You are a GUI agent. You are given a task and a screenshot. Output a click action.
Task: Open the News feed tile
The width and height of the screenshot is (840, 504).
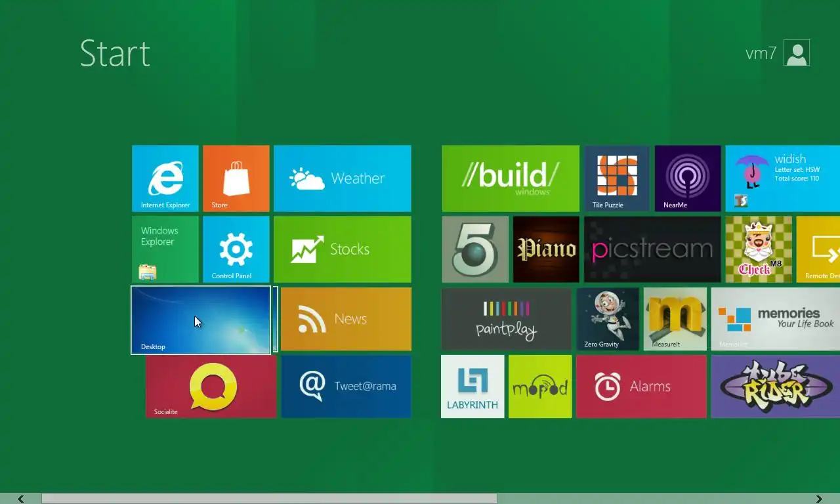tap(346, 319)
